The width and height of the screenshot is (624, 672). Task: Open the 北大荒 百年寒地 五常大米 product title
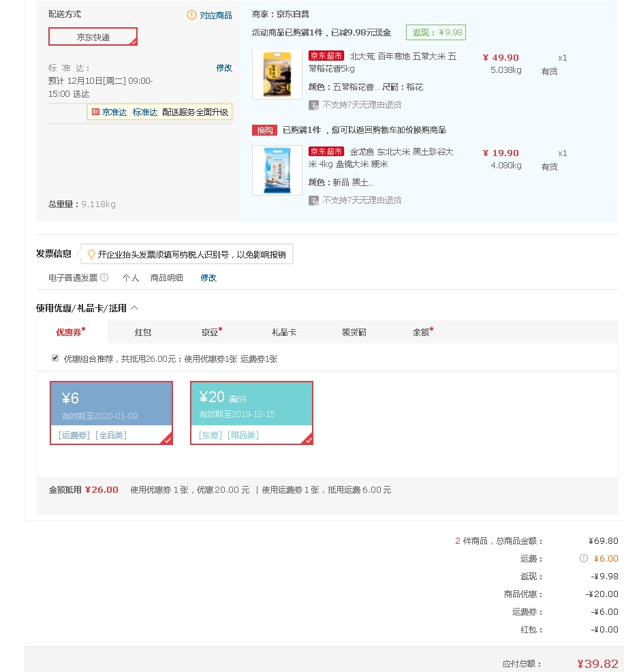[382, 63]
